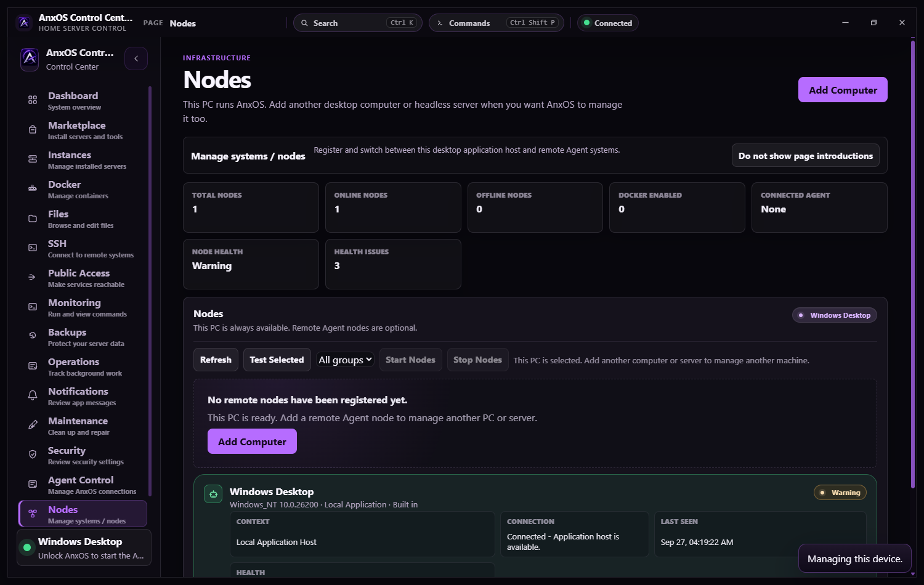Click the Notifications bell icon
This screenshot has height=585, width=924.
tap(33, 395)
